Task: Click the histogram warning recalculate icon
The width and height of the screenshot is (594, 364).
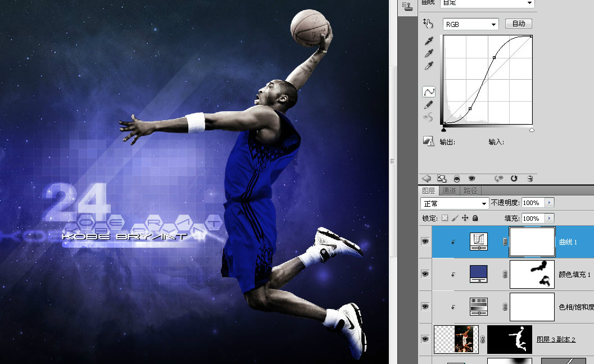Action: tap(428, 142)
